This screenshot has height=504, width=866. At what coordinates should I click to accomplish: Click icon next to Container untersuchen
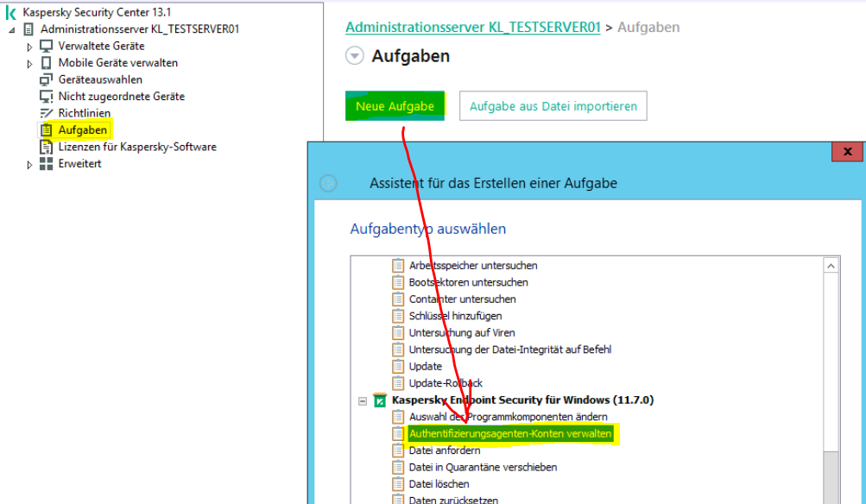(398, 299)
